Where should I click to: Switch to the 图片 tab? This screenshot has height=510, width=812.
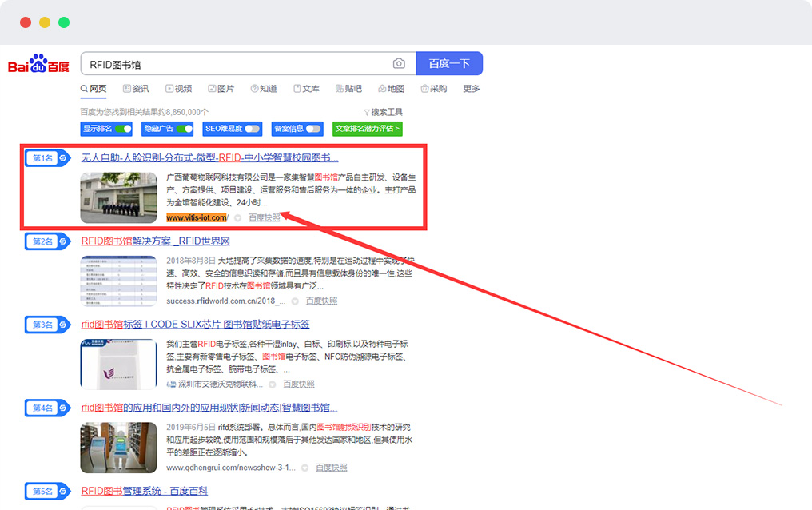point(221,89)
